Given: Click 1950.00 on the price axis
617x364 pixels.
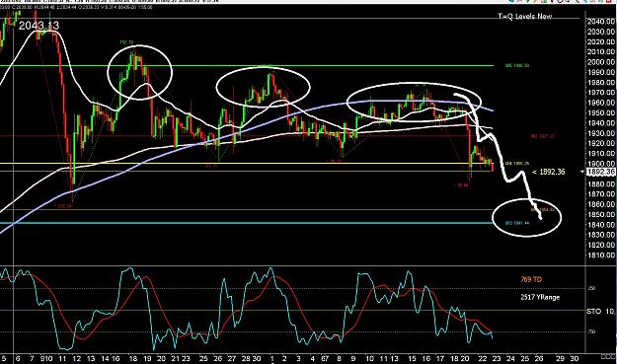Looking at the screenshot, I should pyautogui.click(x=601, y=113).
